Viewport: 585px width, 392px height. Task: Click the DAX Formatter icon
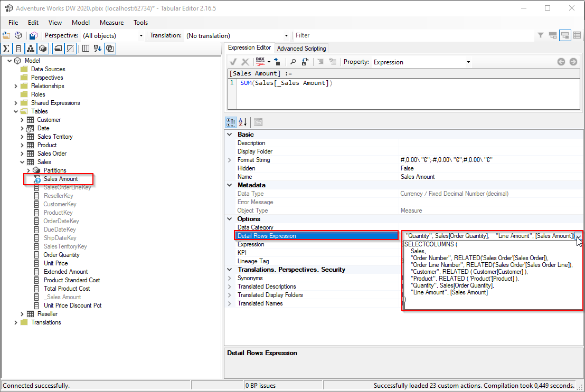pyautogui.click(x=260, y=62)
